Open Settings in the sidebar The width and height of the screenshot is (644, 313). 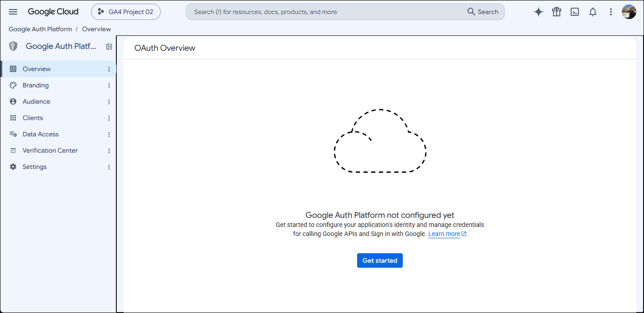[x=58, y=167]
